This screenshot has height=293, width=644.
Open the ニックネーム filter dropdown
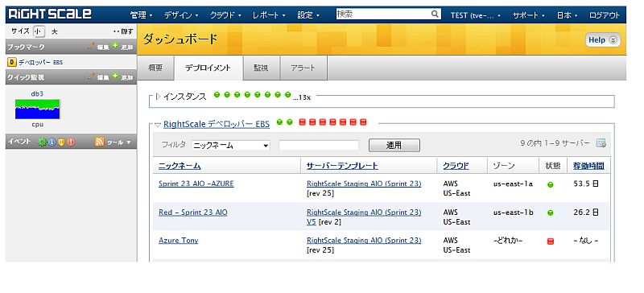[231, 146]
